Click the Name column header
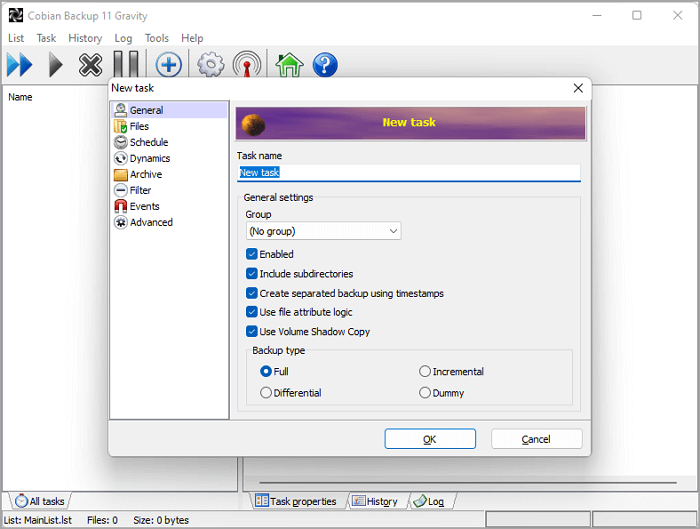 point(20,97)
